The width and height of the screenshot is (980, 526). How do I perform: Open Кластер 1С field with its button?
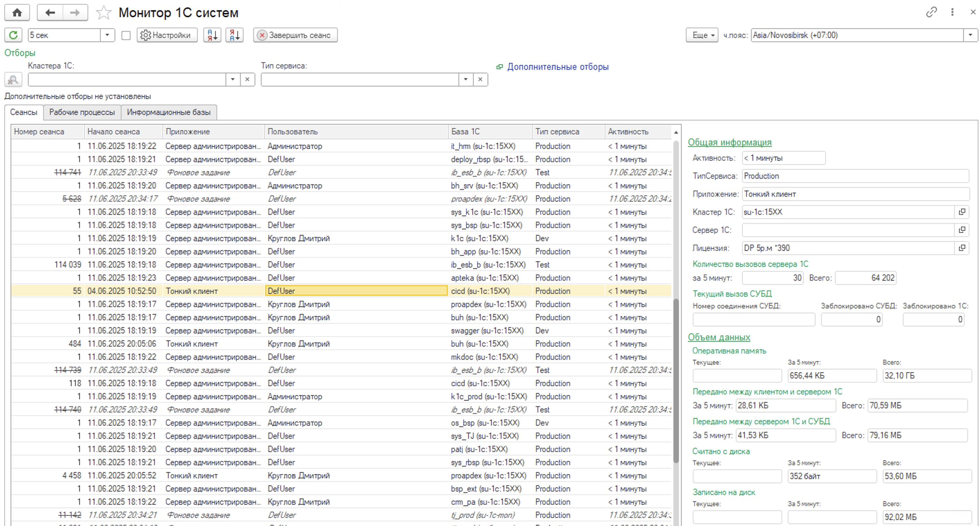pyautogui.click(x=962, y=212)
